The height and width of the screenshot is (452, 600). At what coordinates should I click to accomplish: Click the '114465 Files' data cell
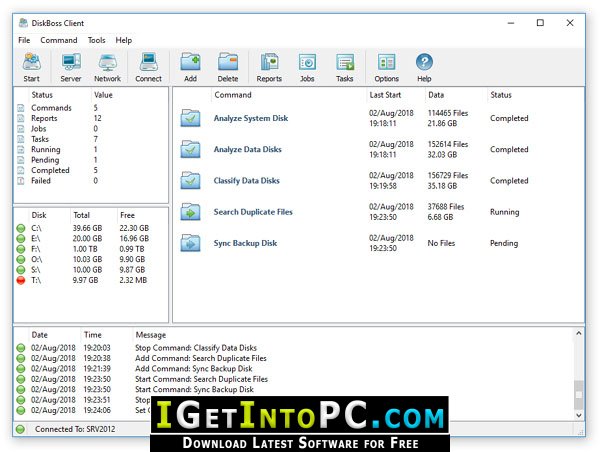click(448, 113)
